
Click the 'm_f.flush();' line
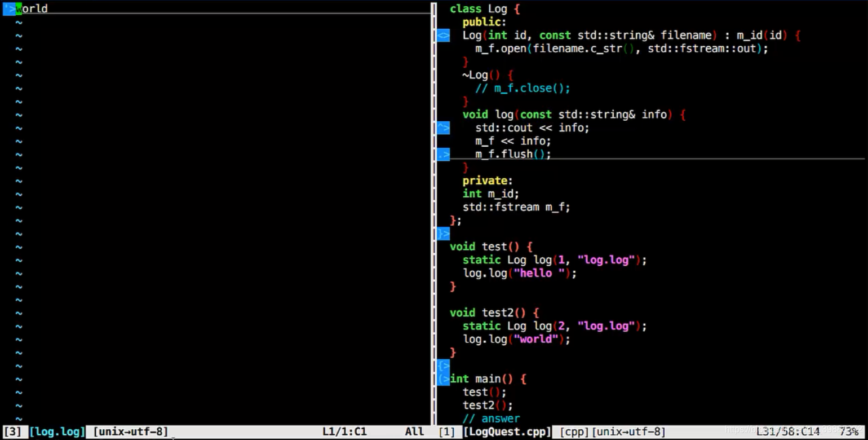513,154
